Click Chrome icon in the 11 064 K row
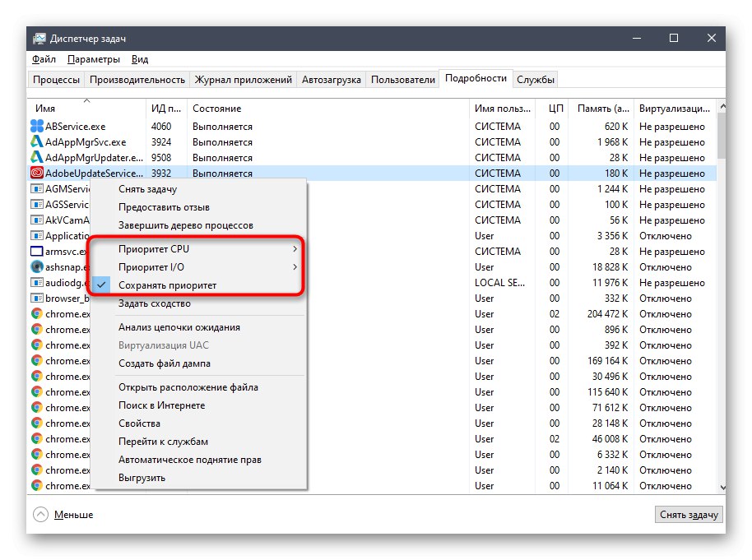Screen dimensions: 752x560 click(x=37, y=485)
